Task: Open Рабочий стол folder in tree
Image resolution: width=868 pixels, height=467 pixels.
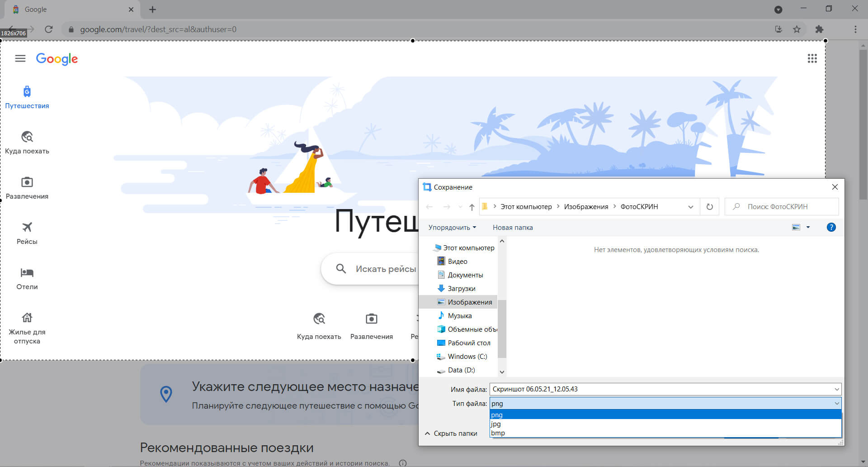Action: tap(468, 343)
